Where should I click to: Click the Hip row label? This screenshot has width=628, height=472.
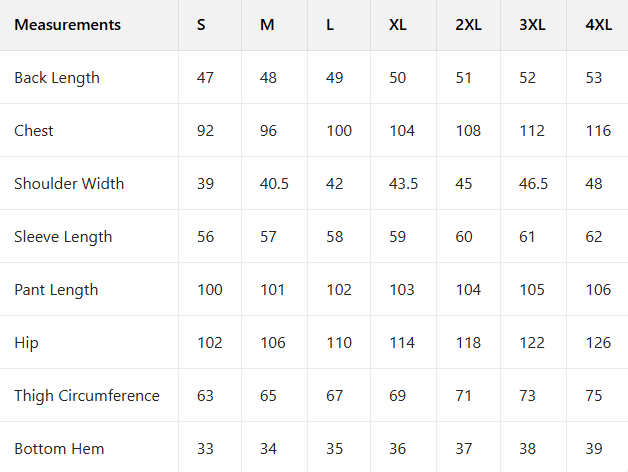[26, 343]
